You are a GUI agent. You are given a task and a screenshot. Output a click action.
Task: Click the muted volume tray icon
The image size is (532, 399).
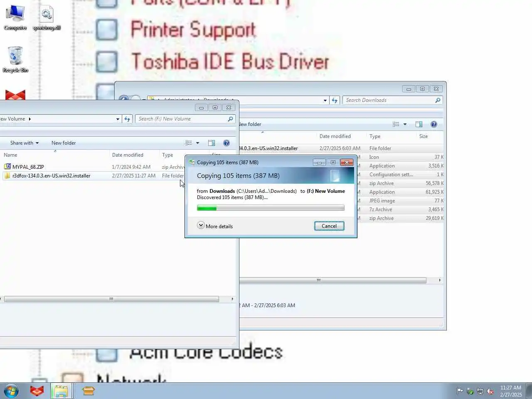coord(490,391)
